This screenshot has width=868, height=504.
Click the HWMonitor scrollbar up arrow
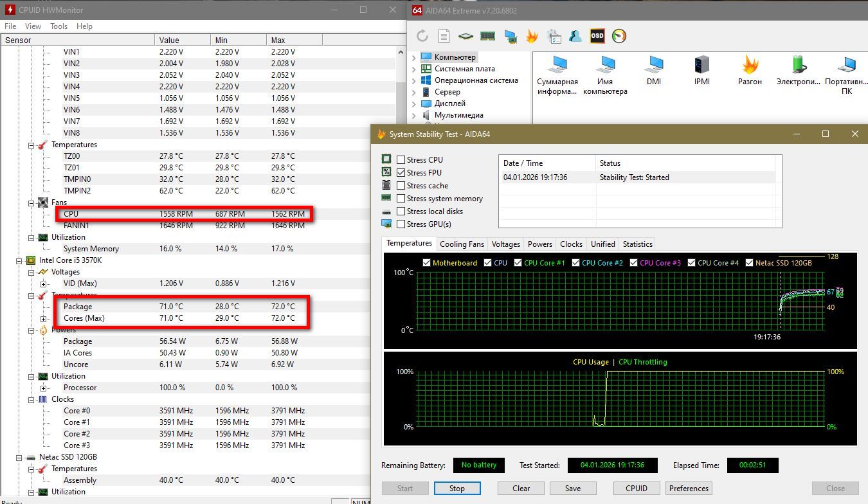tap(401, 52)
